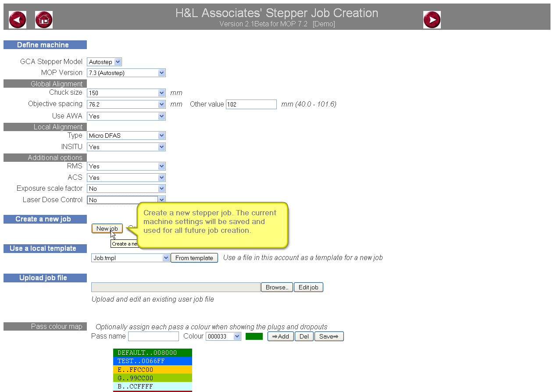Image resolution: width=554 pixels, height=392 pixels.
Task: Click the Browse button
Action: point(277,287)
